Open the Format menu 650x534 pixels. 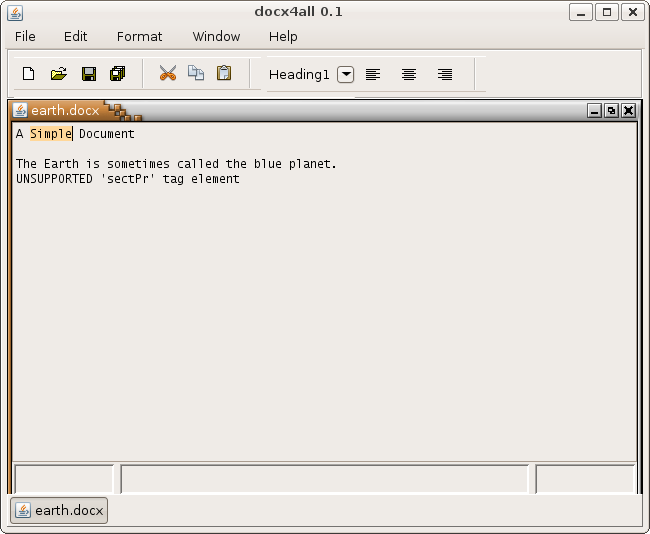pos(139,36)
